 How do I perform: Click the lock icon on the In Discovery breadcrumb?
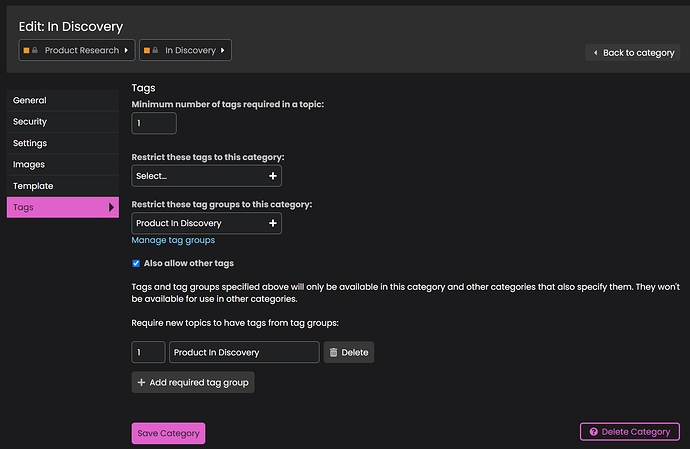155,50
